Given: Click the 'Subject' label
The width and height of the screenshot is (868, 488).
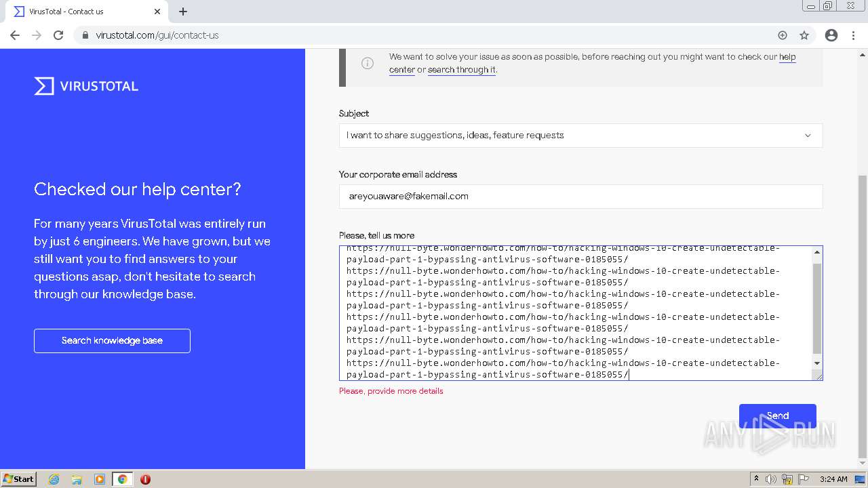Looking at the screenshot, I should click(354, 114).
